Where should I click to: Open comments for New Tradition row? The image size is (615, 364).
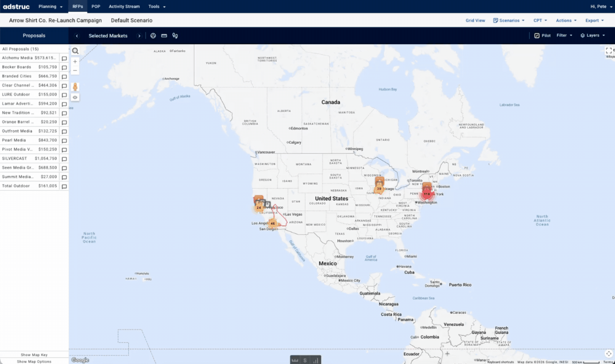point(64,113)
